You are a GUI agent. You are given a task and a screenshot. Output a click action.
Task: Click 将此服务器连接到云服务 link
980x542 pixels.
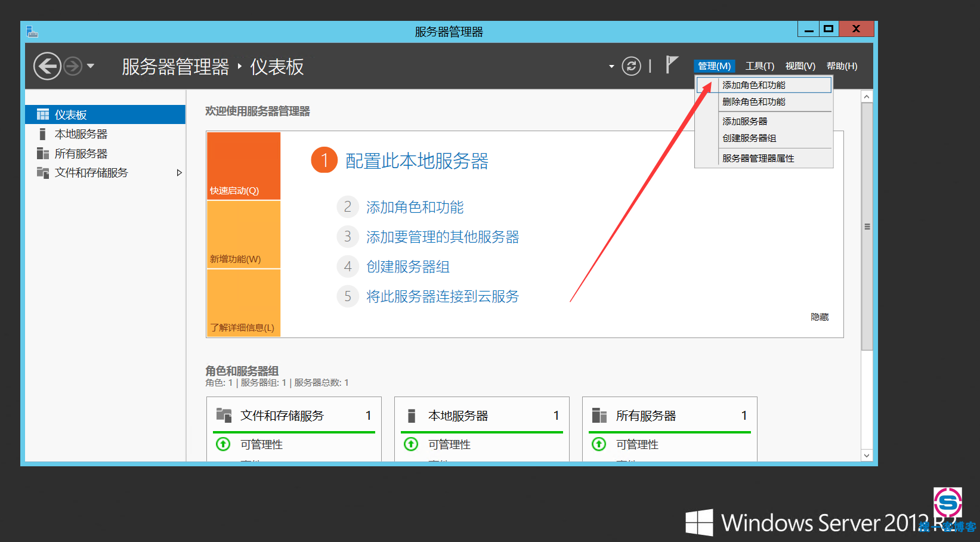442,297
